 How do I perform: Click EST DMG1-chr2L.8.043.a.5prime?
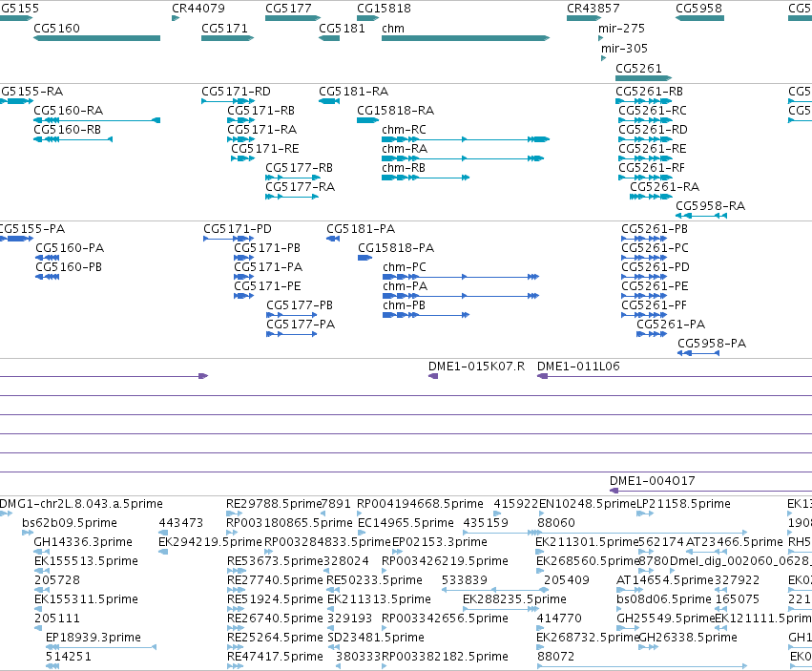tap(7, 514)
